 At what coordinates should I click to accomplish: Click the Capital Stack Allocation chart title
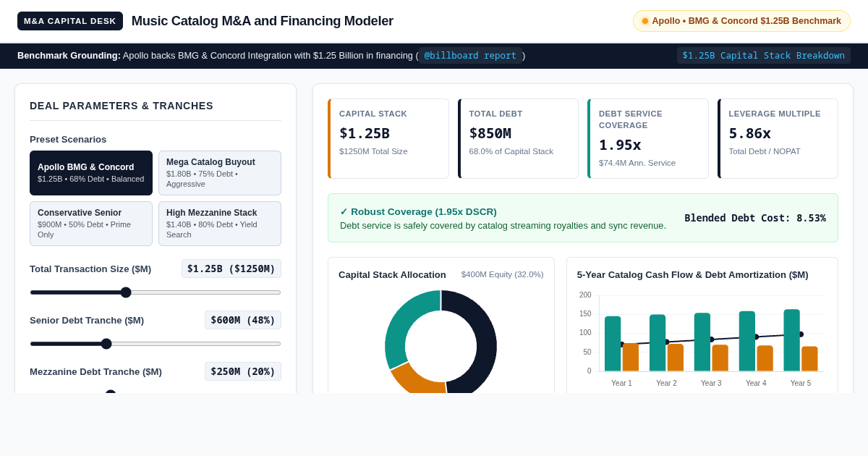(392, 275)
